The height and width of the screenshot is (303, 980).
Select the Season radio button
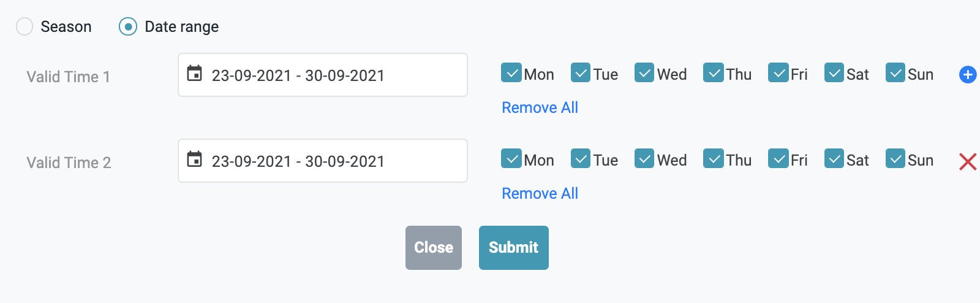[24, 26]
